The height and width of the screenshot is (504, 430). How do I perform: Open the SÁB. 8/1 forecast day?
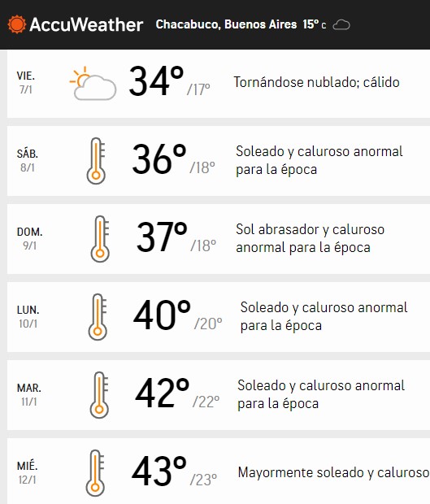[219, 161]
